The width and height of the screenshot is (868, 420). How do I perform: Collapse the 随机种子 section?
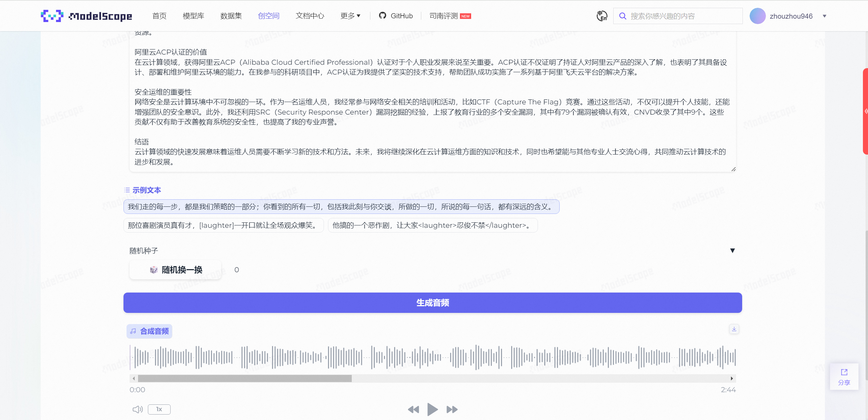(x=732, y=251)
